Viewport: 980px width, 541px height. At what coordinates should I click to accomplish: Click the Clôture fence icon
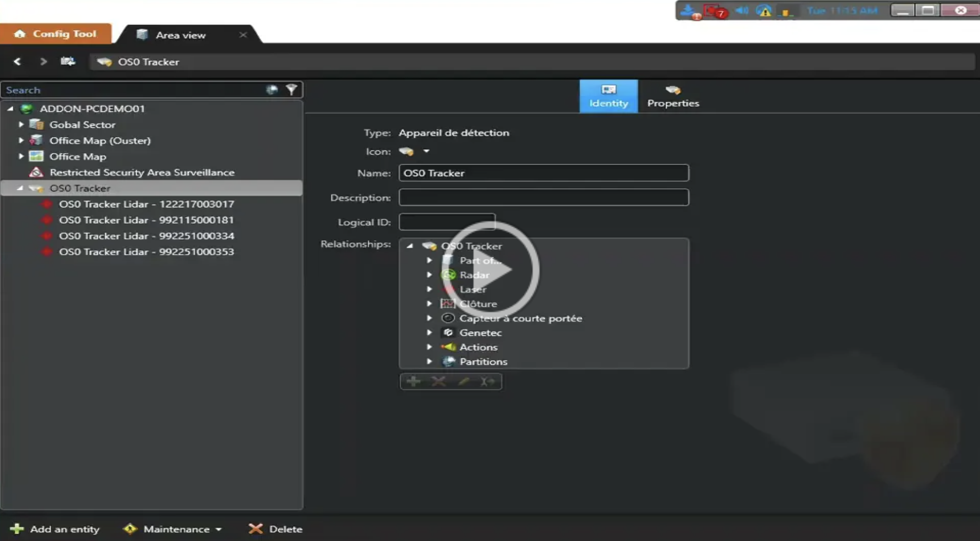point(448,303)
